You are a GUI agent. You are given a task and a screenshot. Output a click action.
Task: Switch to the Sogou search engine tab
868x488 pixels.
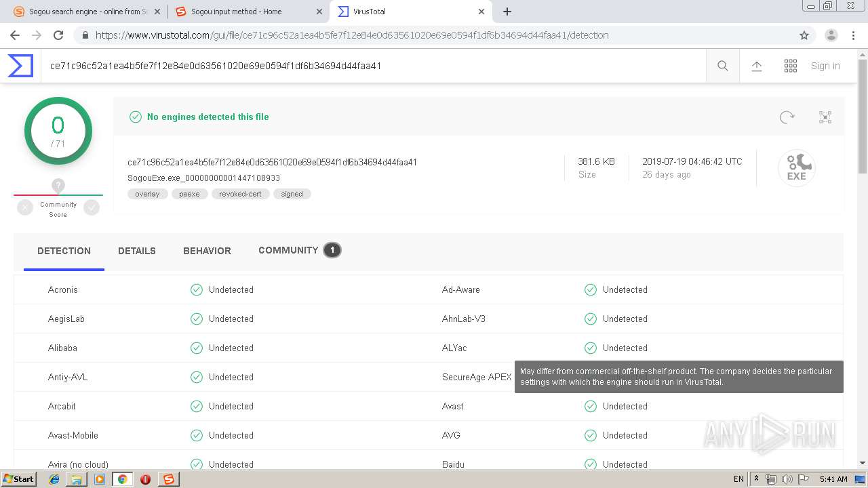point(86,12)
